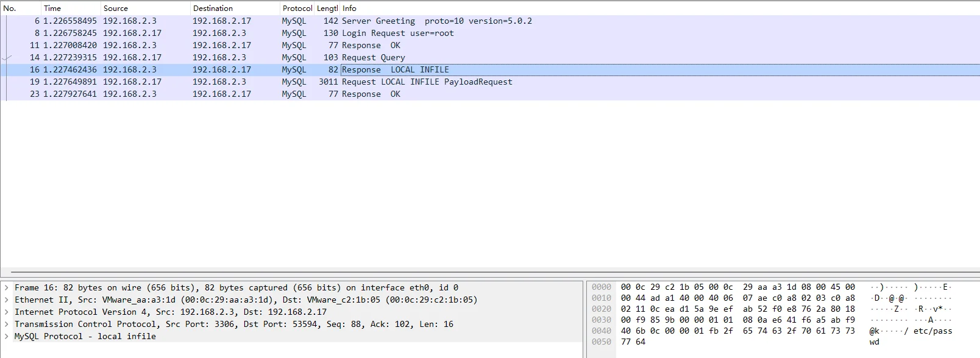
Task: Select the Server Greeting packet row
Action: point(378,21)
